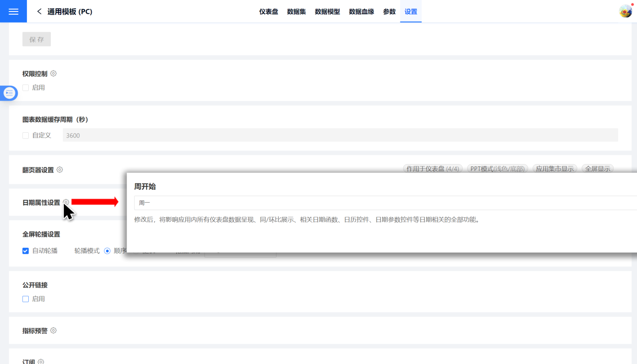Enable the 权限控制 启用 checkbox
Screen dimensions: 637x364
coord(26,88)
